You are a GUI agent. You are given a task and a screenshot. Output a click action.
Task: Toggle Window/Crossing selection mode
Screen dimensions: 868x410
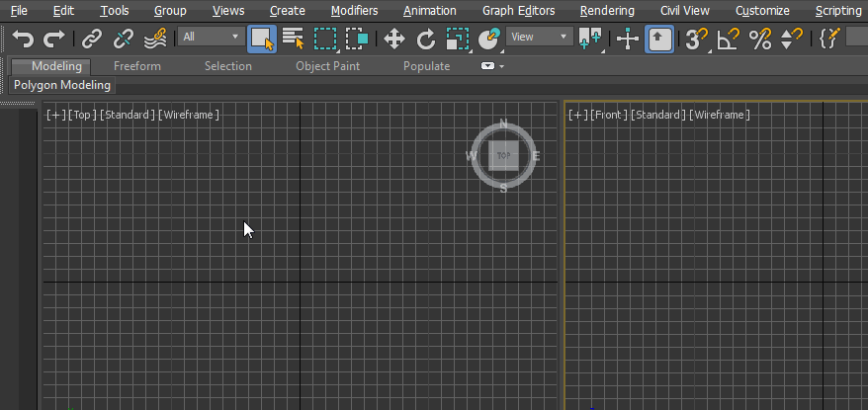coord(356,40)
